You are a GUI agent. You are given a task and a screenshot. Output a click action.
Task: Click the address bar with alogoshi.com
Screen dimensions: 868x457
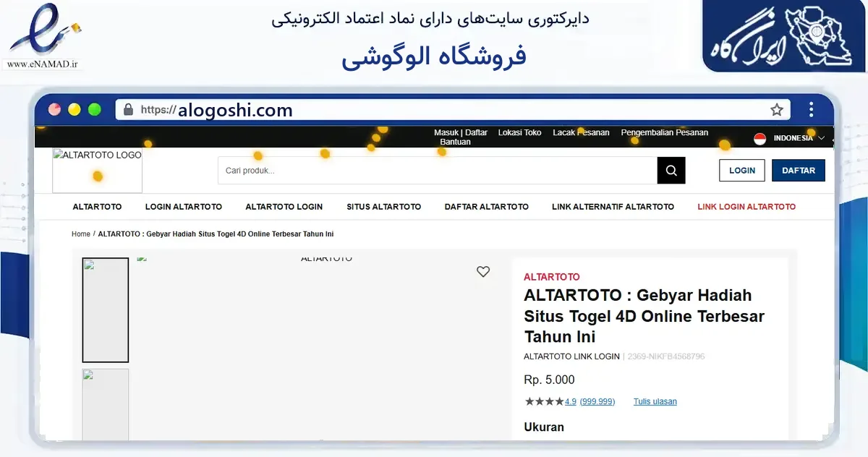coord(453,110)
